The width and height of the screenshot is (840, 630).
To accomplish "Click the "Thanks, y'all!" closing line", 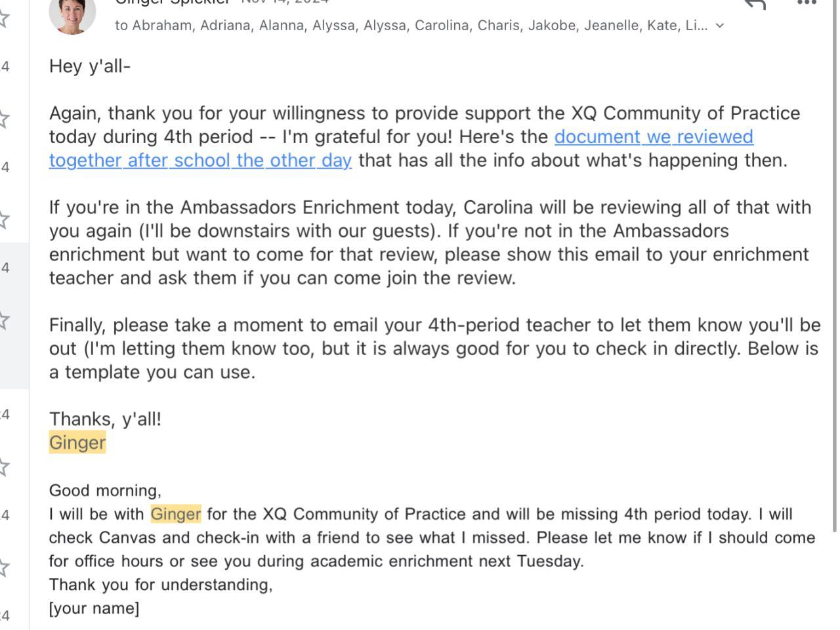I will [105, 419].
